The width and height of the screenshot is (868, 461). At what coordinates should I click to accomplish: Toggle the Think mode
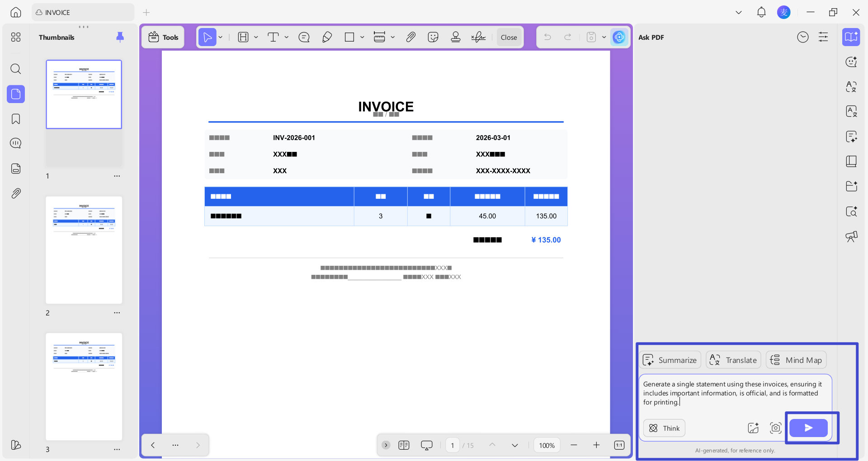coord(664,428)
